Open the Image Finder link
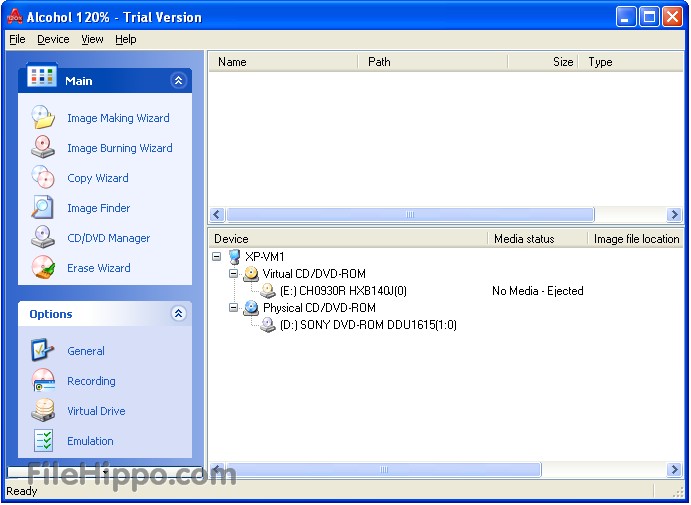Screen dimensions: 691x505 point(99,208)
